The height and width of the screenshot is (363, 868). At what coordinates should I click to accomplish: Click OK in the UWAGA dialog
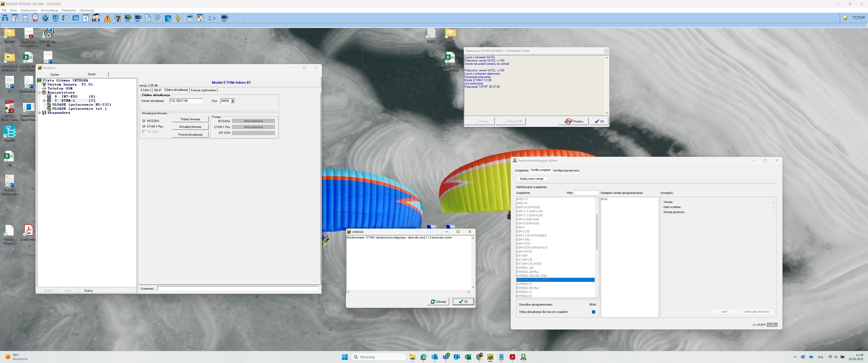[463, 302]
